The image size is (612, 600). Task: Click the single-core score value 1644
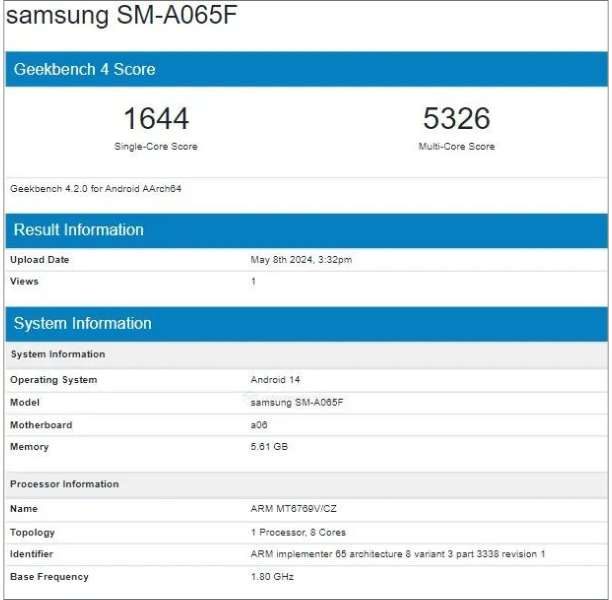click(x=156, y=118)
